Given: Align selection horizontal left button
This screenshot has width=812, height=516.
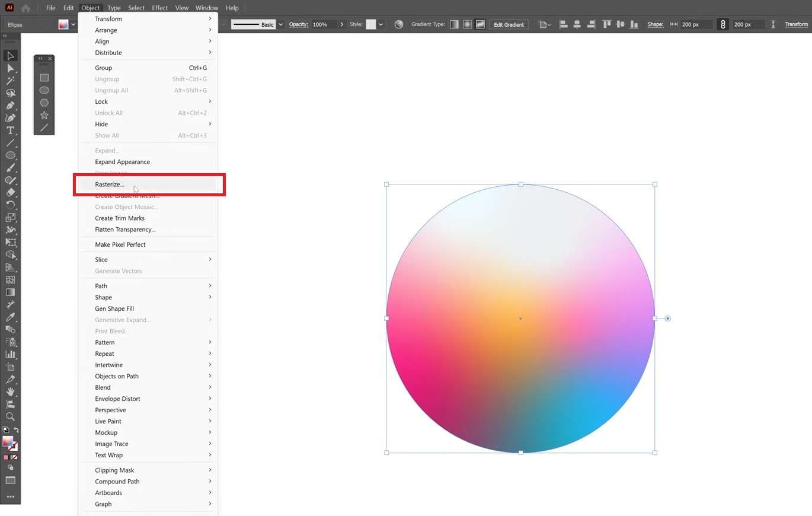Looking at the screenshot, I should [x=563, y=24].
